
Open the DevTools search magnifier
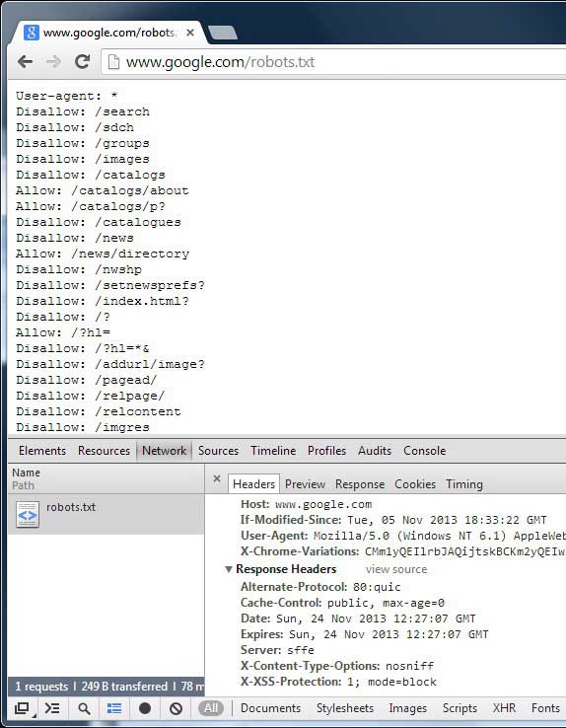(x=84, y=708)
